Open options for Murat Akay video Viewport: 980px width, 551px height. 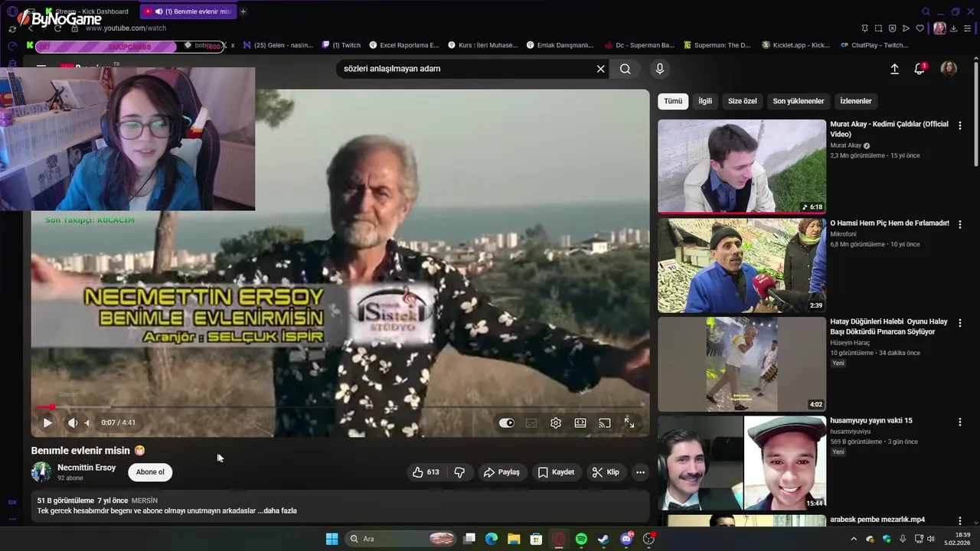[960, 125]
